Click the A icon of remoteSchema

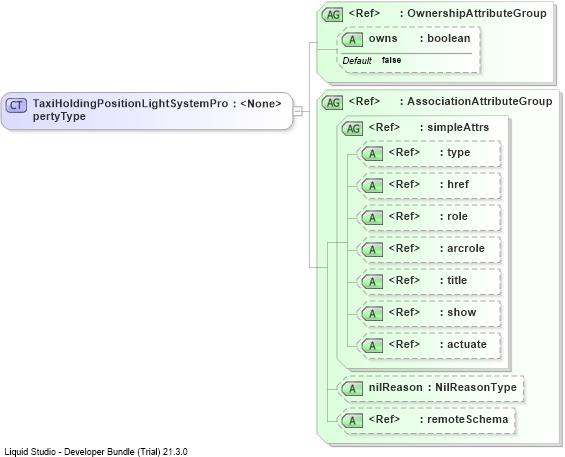click(x=352, y=421)
